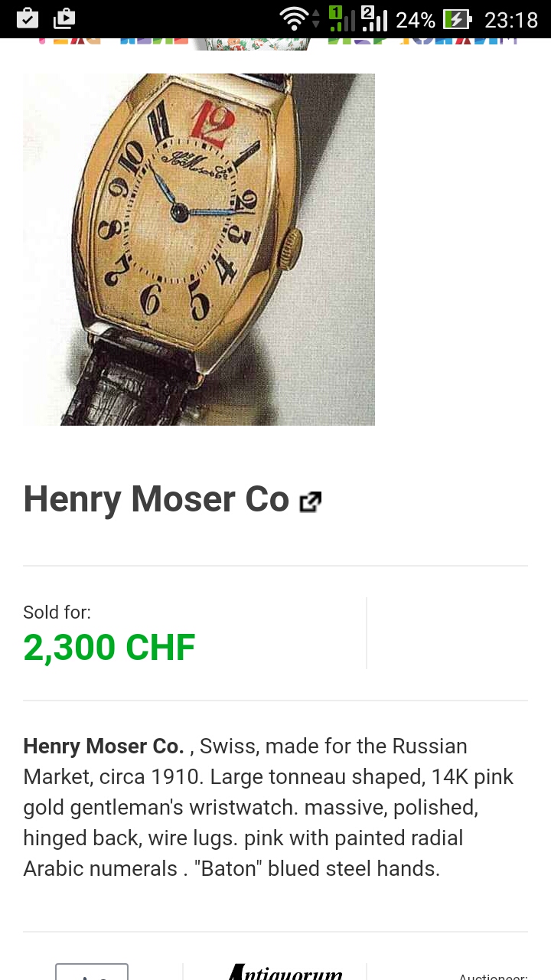
Task: Tap the SIM 2 signal strength icon
Action: pyautogui.click(x=374, y=18)
